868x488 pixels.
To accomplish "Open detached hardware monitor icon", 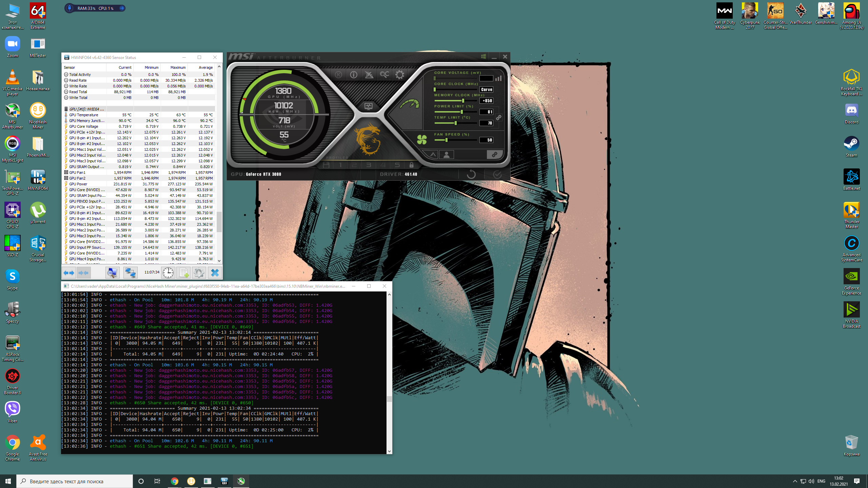I will pyautogui.click(x=368, y=106).
